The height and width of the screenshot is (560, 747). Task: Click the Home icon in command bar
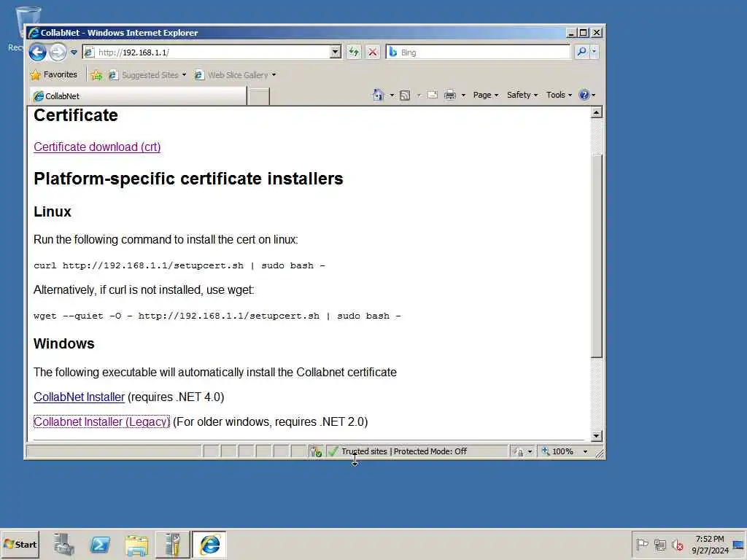pyautogui.click(x=379, y=95)
